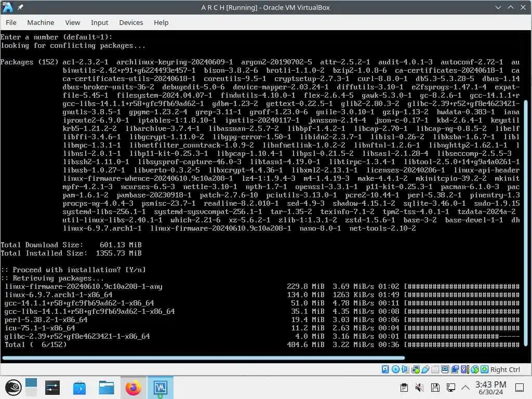The width and height of the screenshot is (532, 399).
Task: Click the glibc download progress bar
Action: click(462, 337)
